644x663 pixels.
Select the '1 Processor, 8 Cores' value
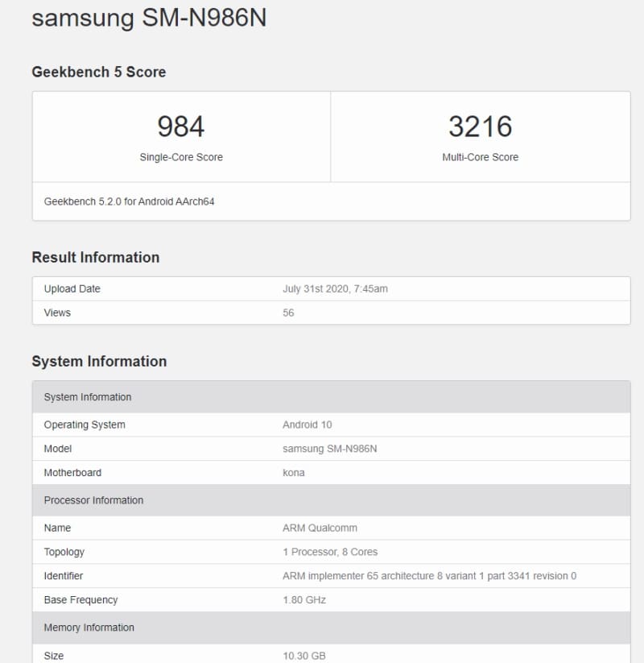click(x=330, y=552)
